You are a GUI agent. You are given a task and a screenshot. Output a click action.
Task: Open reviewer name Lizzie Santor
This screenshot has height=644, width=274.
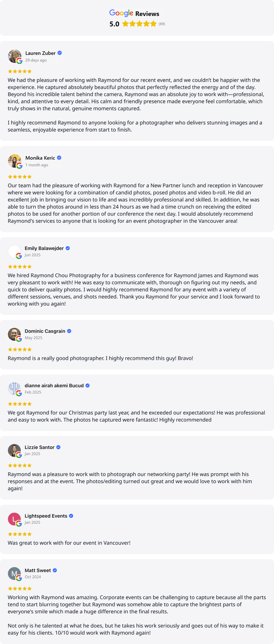(39, 447)
